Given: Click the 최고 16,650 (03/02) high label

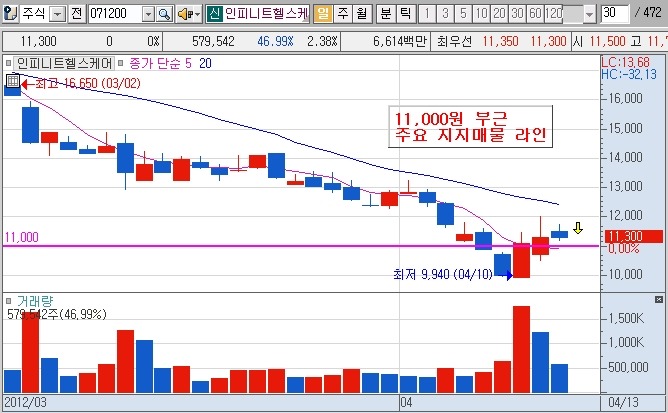Looking at the screenshot, I should (87, 83).
